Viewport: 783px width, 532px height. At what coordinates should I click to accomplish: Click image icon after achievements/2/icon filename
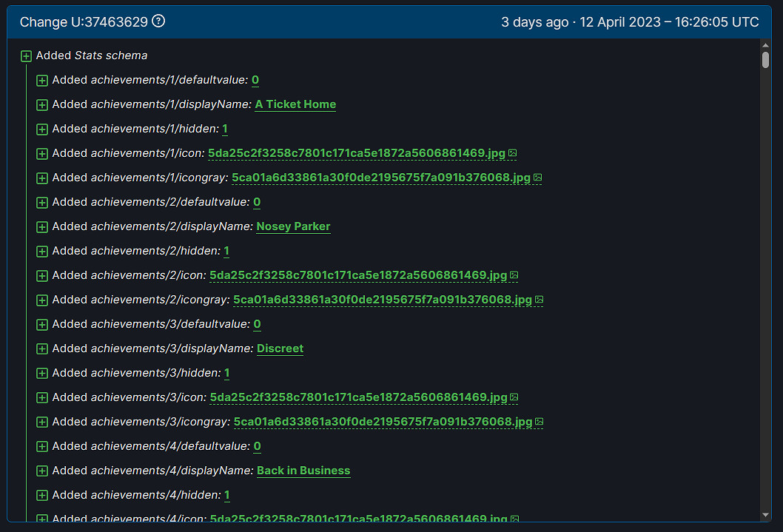click(x=514, y=275)
